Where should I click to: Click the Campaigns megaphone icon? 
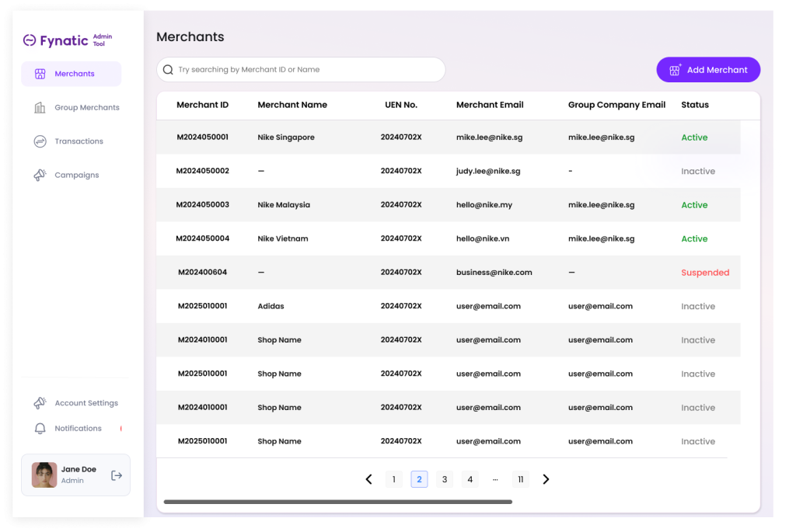click(x=40, y=175)
